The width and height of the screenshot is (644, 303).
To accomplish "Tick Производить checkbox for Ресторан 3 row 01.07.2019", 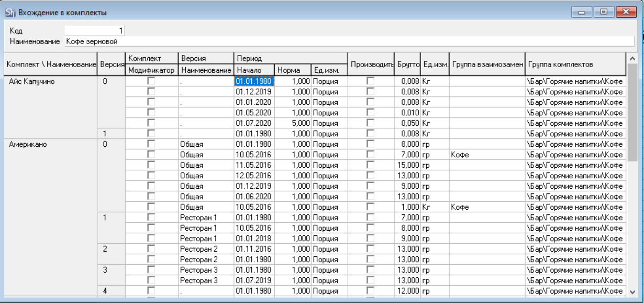I will [371, 280].
